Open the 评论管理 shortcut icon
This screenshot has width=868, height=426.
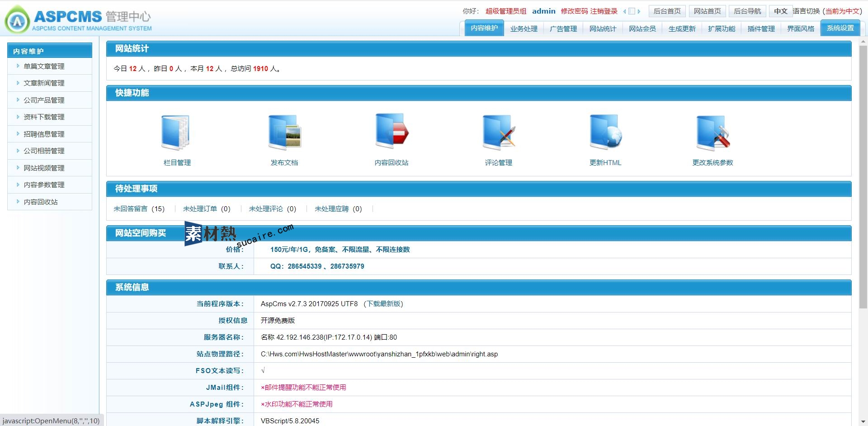coord(499,133)
